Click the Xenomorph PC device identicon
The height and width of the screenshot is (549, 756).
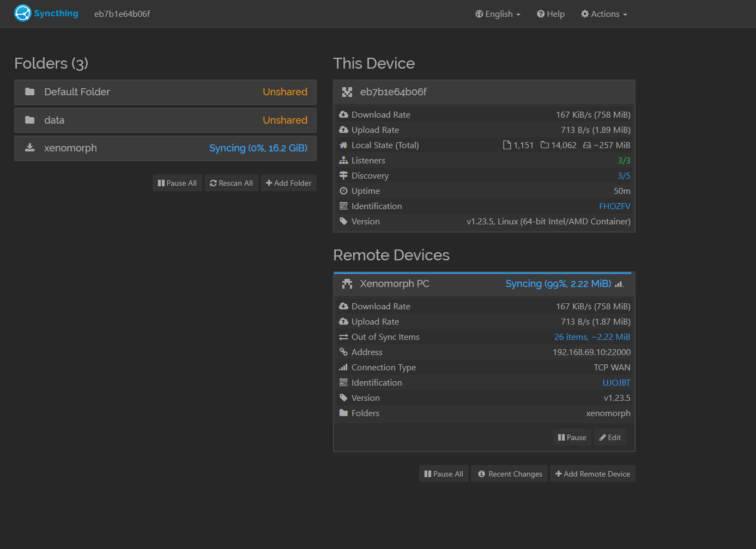(x=347, y=284)
